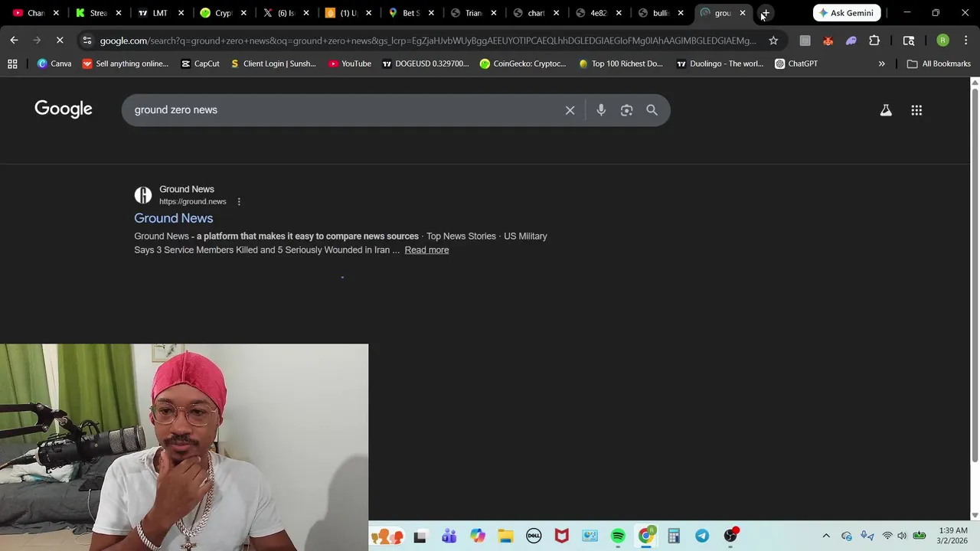Open volume control in tray

pos(902,536)
